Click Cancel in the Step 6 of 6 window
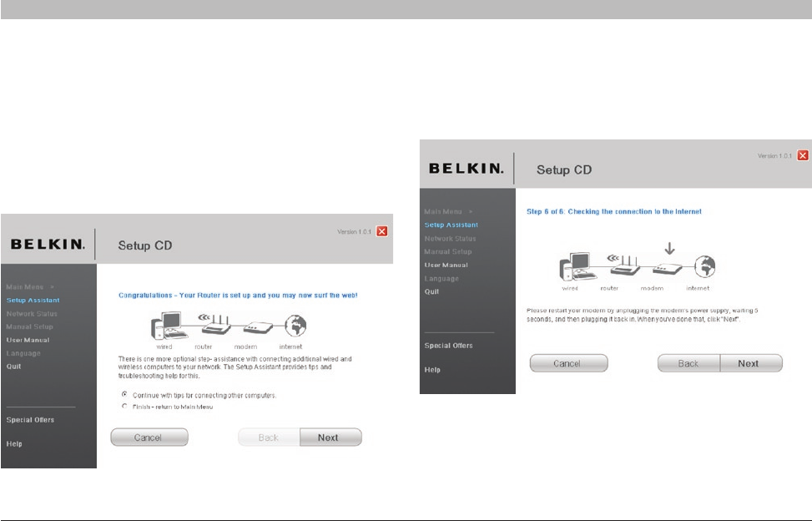The image size is (812, 521). click(568, 363)
